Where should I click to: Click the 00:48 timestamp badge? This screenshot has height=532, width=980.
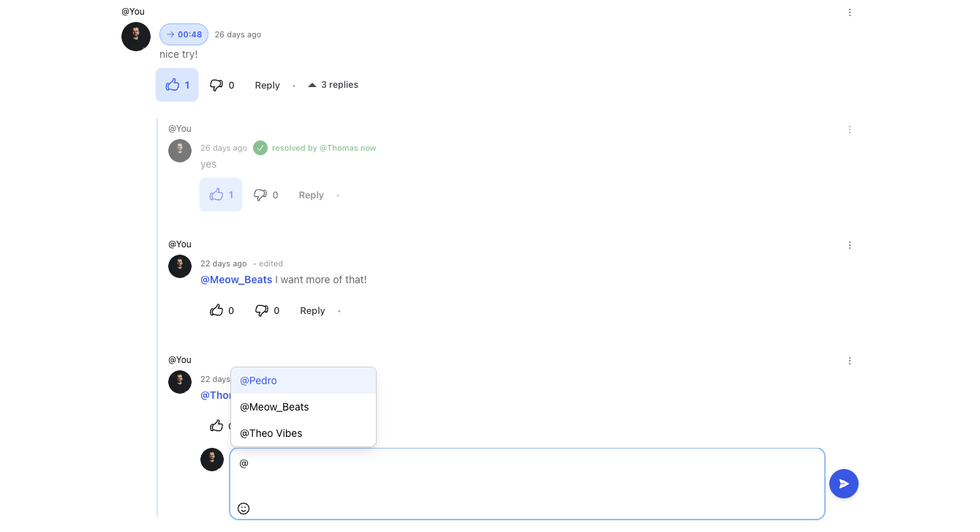(183, 34)
